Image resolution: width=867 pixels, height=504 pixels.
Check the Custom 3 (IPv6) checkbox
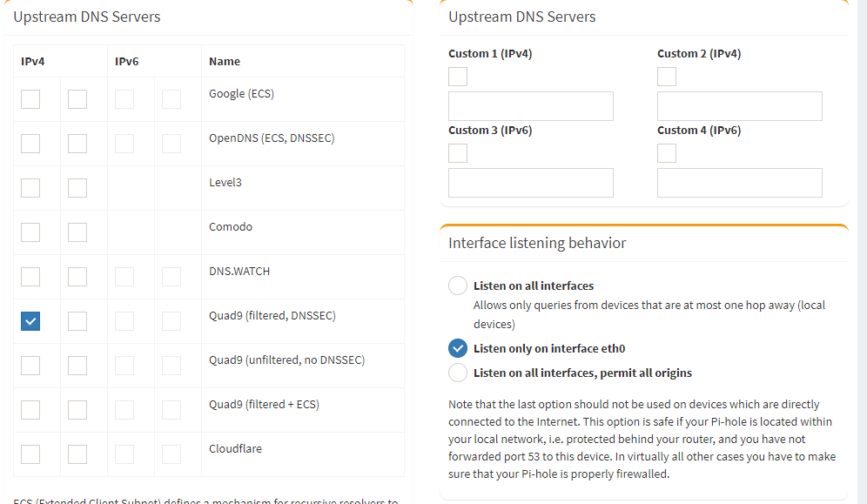(458, 153)
